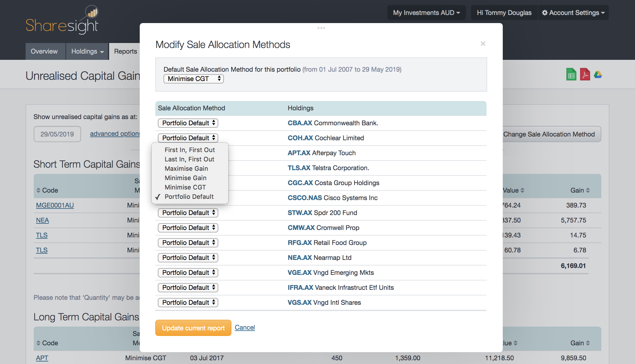Toggle sort order on the Gain column
Screen dimensions: 635x364
tap(588, 190)
